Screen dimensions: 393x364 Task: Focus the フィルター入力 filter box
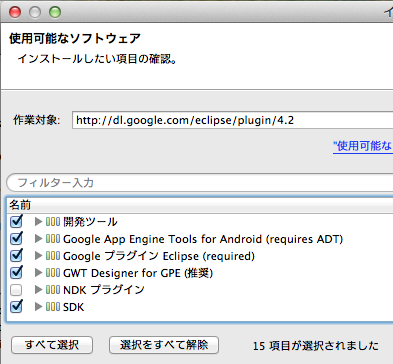[200, 182]
